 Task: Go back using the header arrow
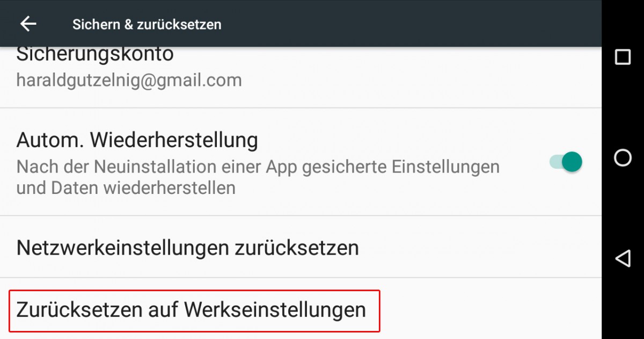(x=28, y=24)
